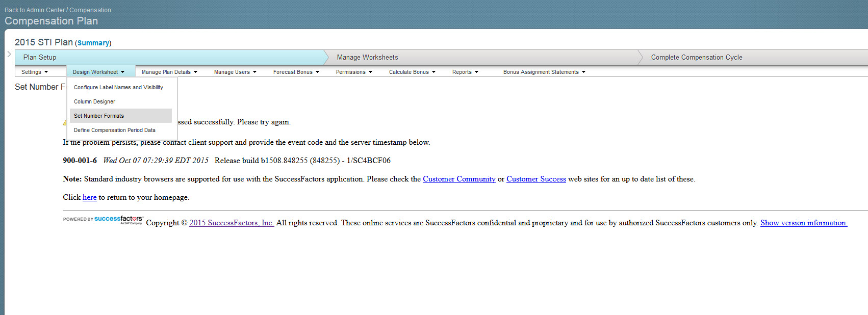The image size is (868, 315).
Task: Visit the Customer Success link
Action: point(536,179)
